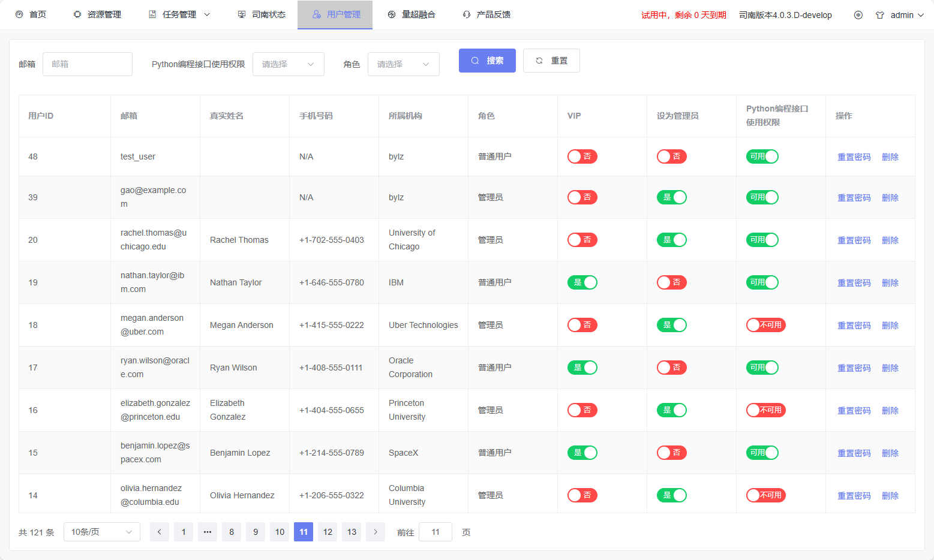Click the 资源管理 gear icon
This screenshot has width=934, height=560.
click(x=77, y=14)
